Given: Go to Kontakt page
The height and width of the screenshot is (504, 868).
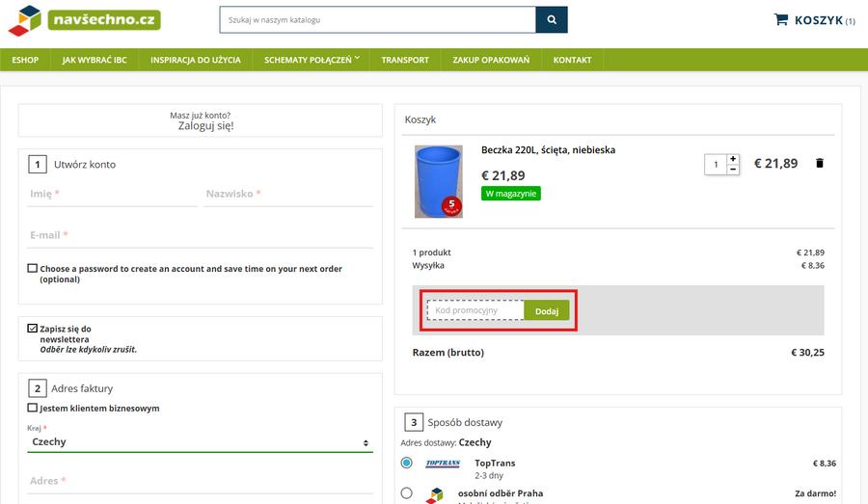Looking at the screenshot, I should coord(572,60).
